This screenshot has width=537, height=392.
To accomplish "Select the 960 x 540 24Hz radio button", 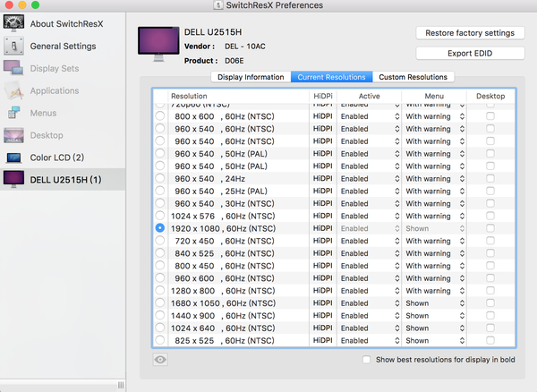I will click(x=160, y=178).
